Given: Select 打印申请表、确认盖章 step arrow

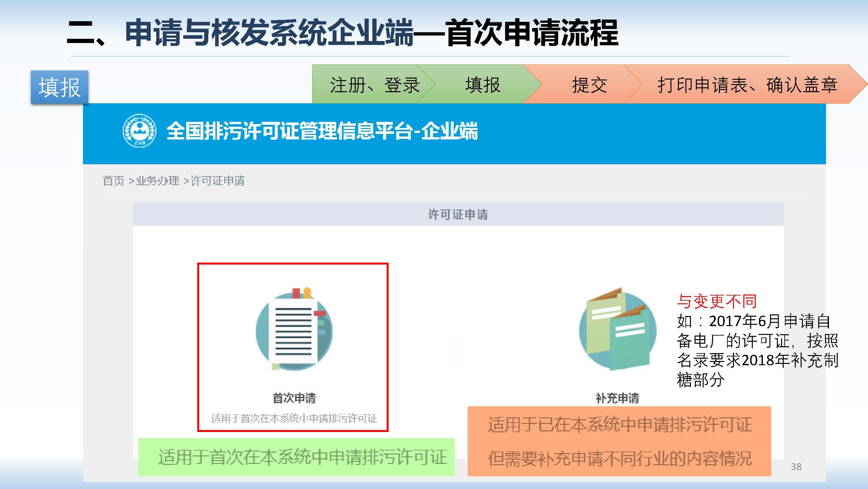Looking at the screenshot, I should (747, 84).
